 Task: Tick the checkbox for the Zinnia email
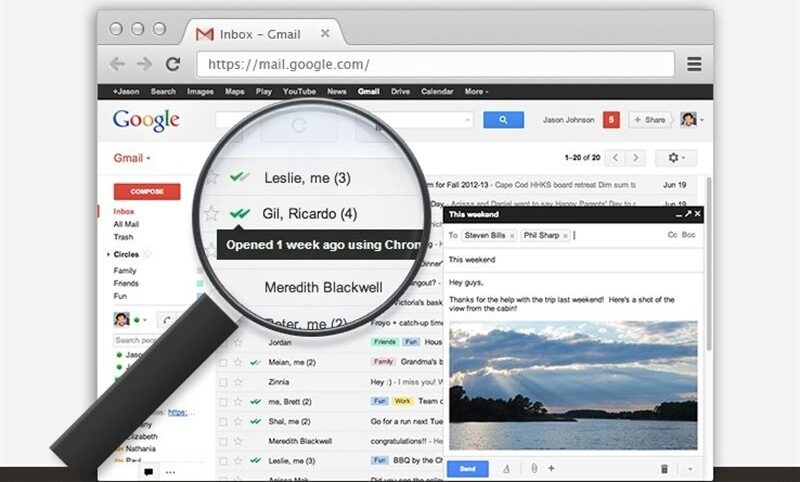[223, 382]
